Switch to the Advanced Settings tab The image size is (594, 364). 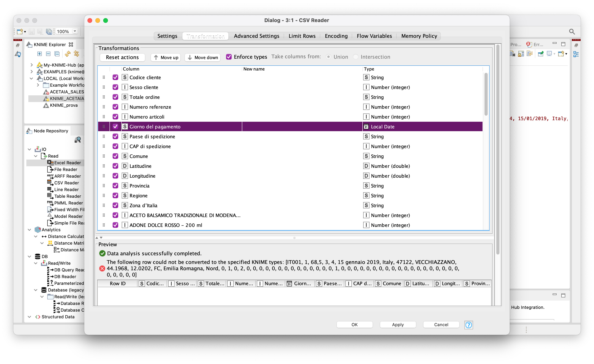coord(256,36)
